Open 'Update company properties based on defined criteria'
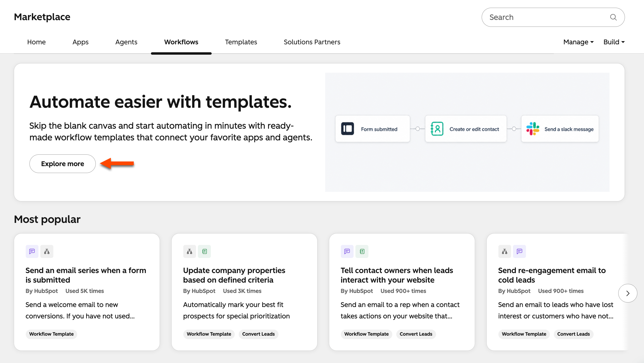The width and height of the screenshot is (644, 363). [234, 275]
